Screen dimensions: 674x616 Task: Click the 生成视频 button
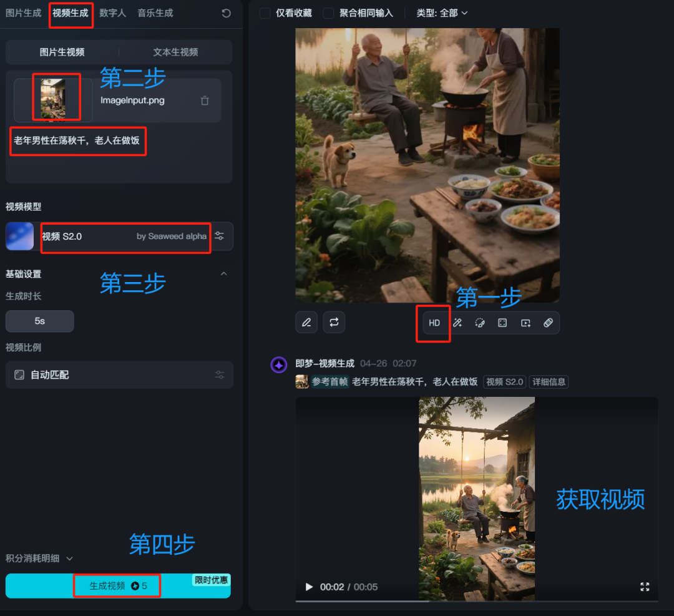(118, 586)
